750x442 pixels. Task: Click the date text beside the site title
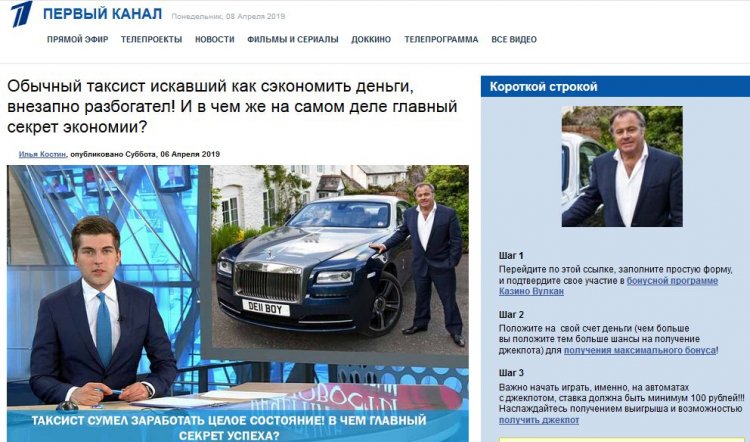(228, 16)
